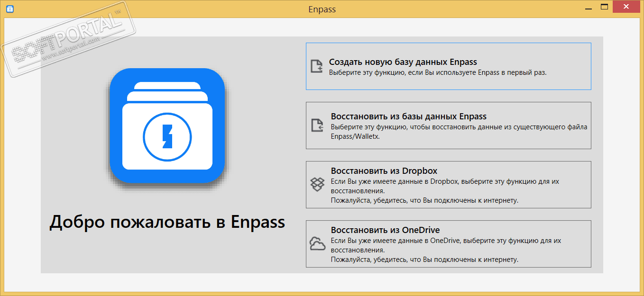This screenshot has width=644, height=296.
Task: Choose "Восстановить из базы данных Enpass"
Action: click(449, 126)
